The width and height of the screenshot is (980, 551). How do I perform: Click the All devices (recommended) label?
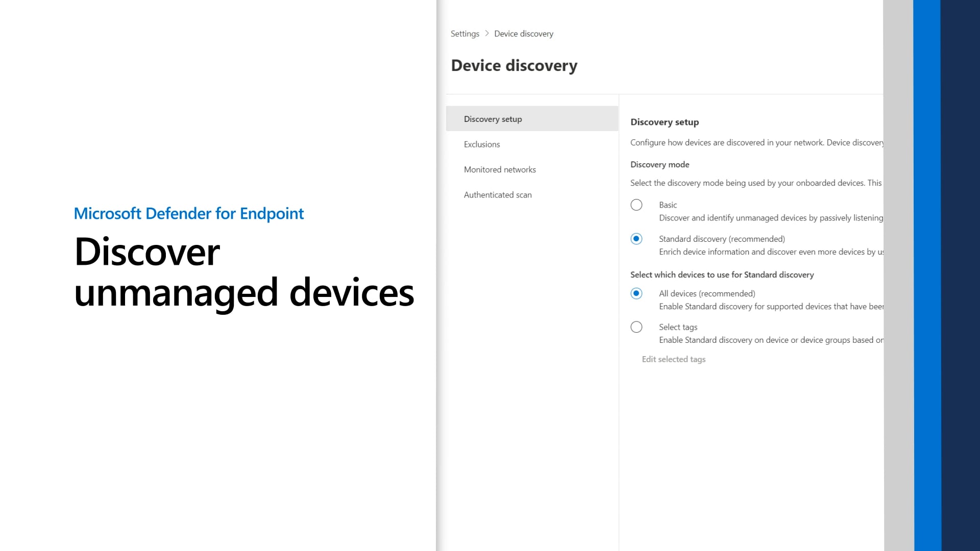coord(706,293)
